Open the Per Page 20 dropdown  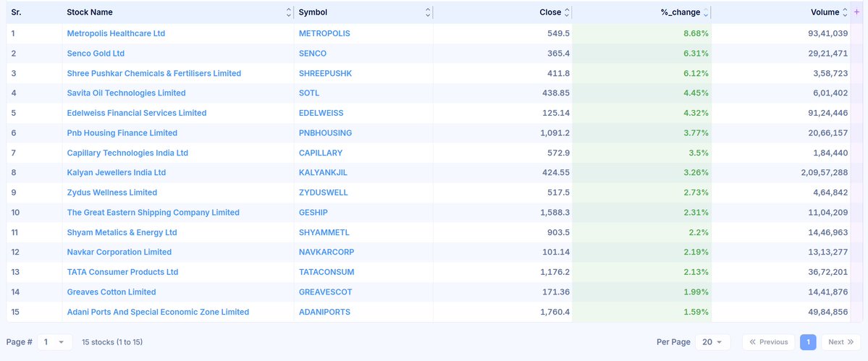pos(712,342)
